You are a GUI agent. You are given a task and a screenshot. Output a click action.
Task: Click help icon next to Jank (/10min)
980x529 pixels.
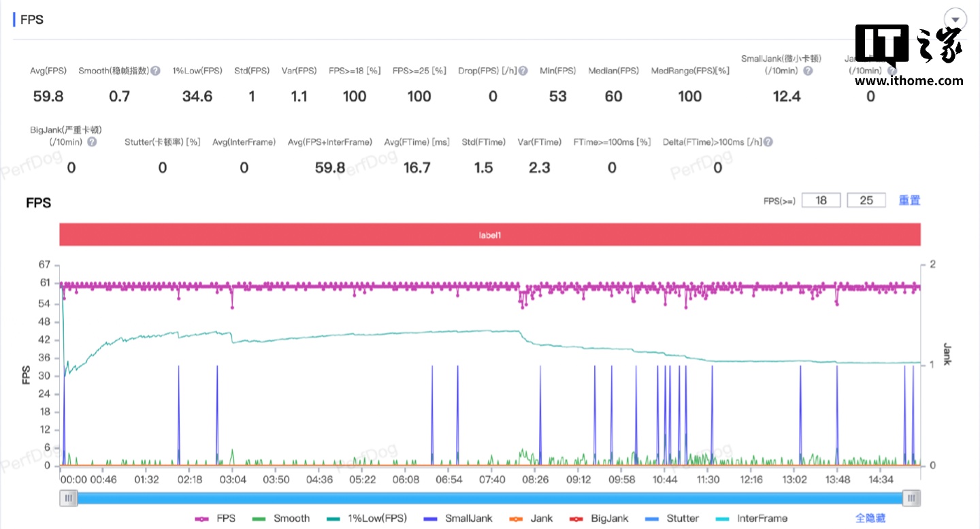point(892,71)
